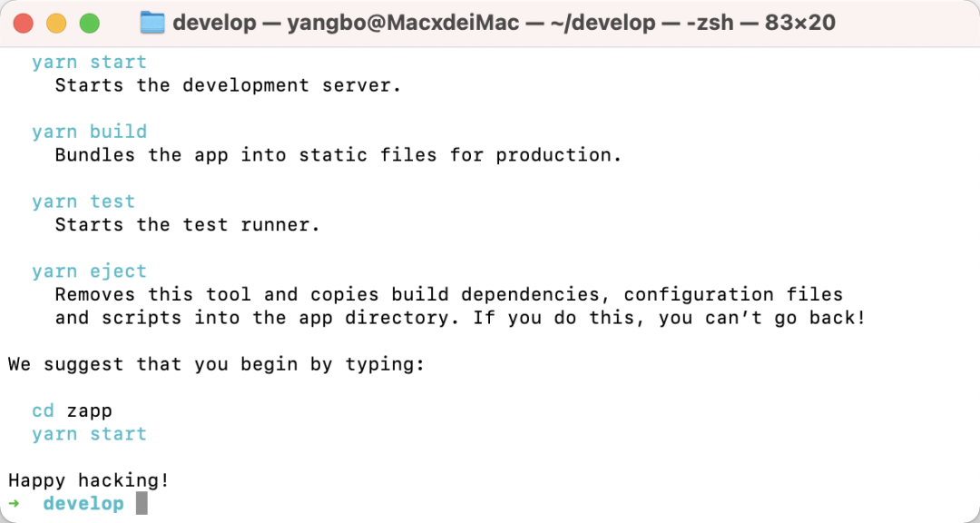Click the blue folder icon in title bar
The width and height of the screenshot is (980, 523).
click(152, 23)
